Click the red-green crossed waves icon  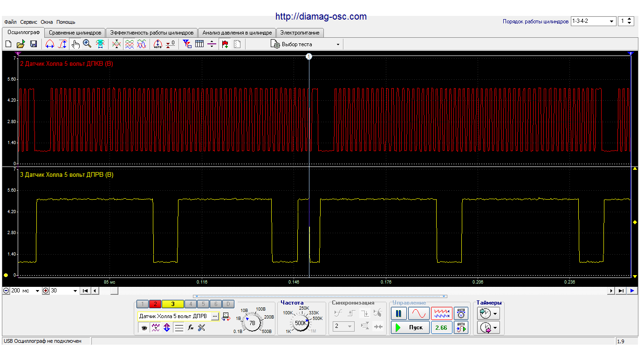pyautogui.click(x=116, y=44)
